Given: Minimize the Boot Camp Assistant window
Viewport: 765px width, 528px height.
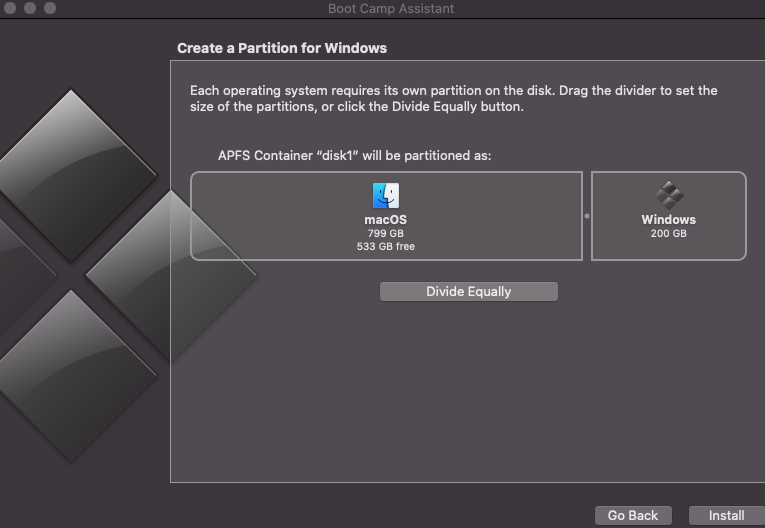Looking at the screenshot, I should (30, 8).
